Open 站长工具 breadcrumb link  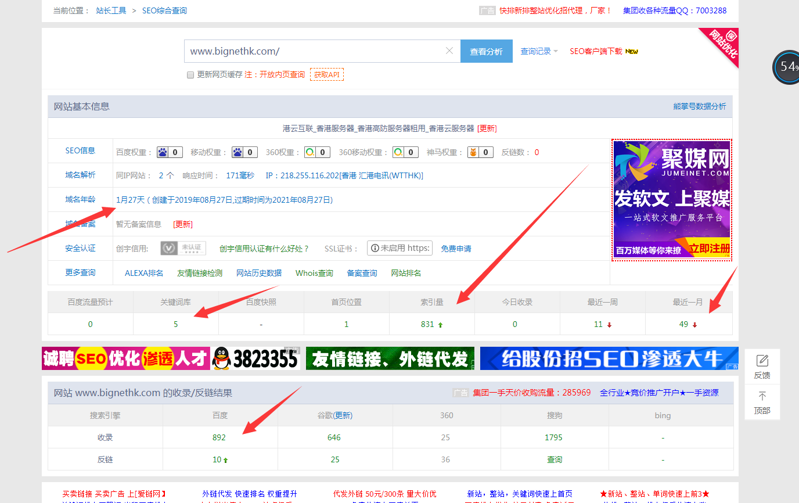click(111, 11)
